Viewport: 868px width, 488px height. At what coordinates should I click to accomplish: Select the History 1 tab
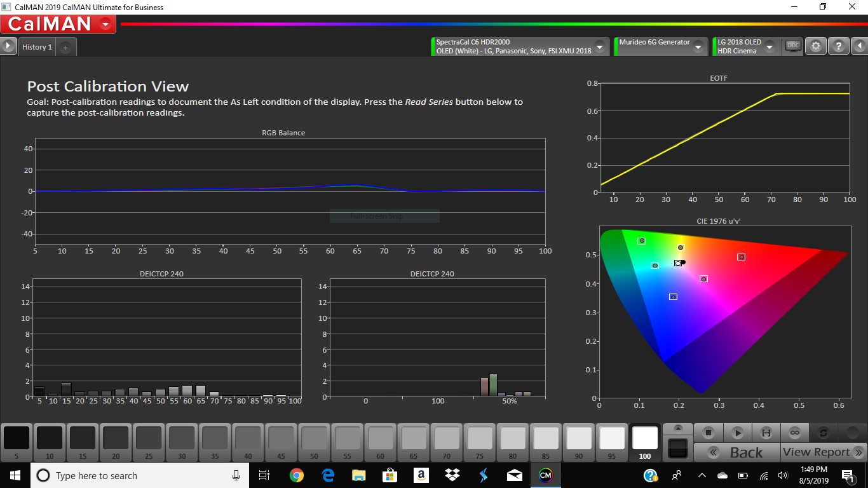click(x=36, y=46)
